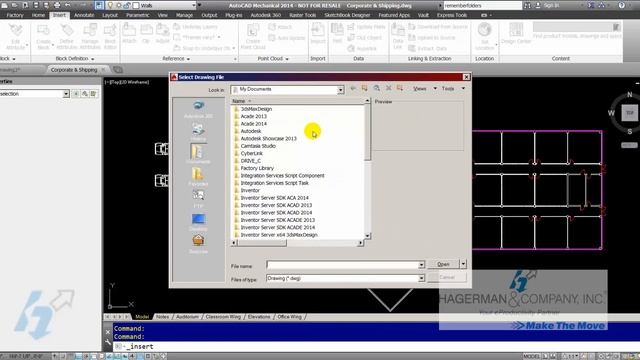Viewport: 640px width, 360px height.
Task: Click the Cancel button in dialog
Action: coord(447,277)
